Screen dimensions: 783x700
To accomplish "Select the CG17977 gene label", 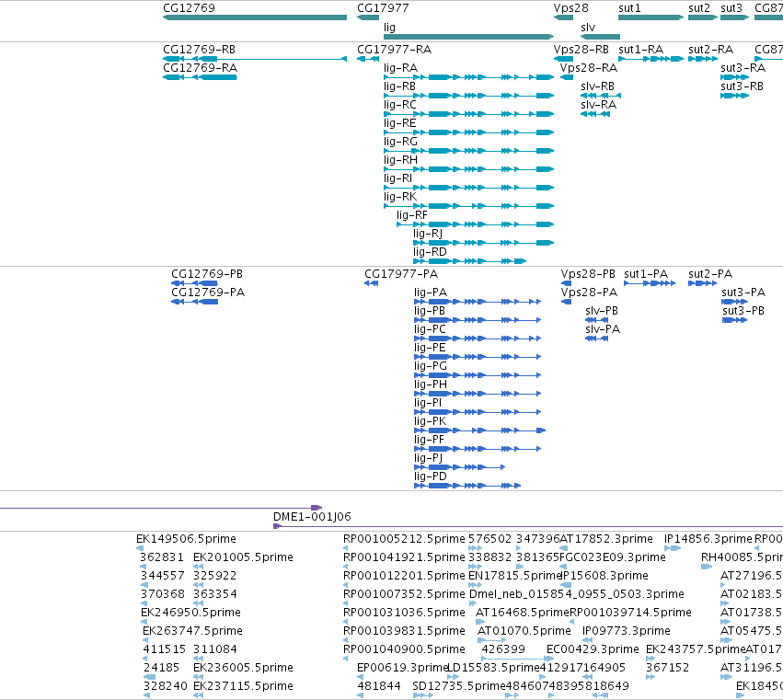I will click(383, 8).
